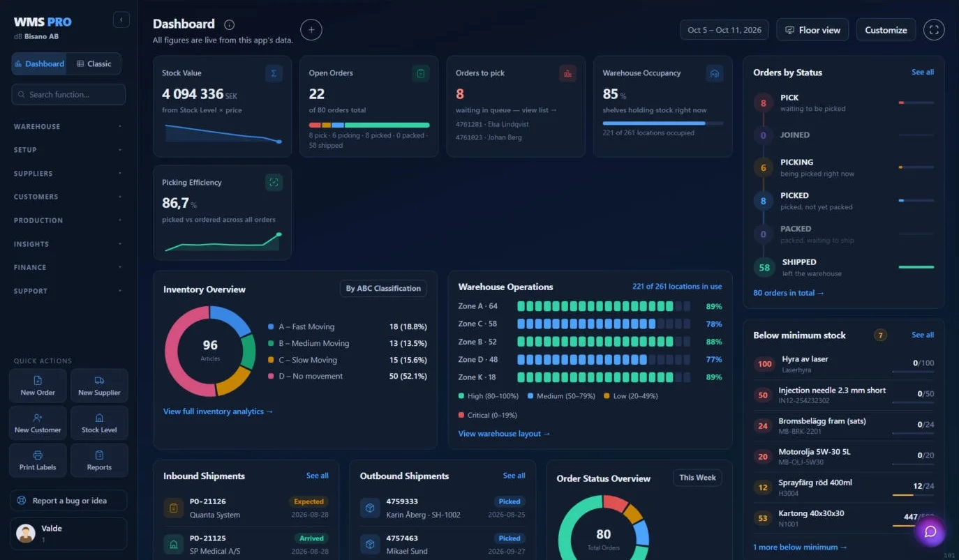This screenshot has width=959, height=560.
Task: Switch to the Classic view toggle
Action: pos(94,64)
